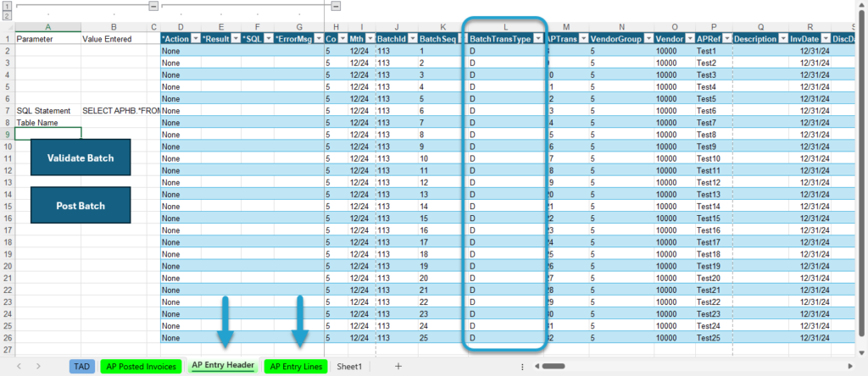This screenshot has width=868, height=376.
Task: Select column A header
Action: [x=47, y=26]
